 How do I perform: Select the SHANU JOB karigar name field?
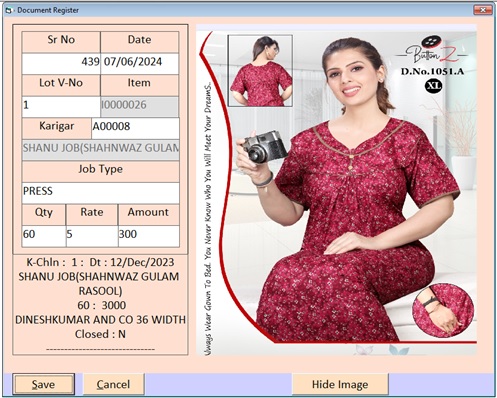pos(101,149)
